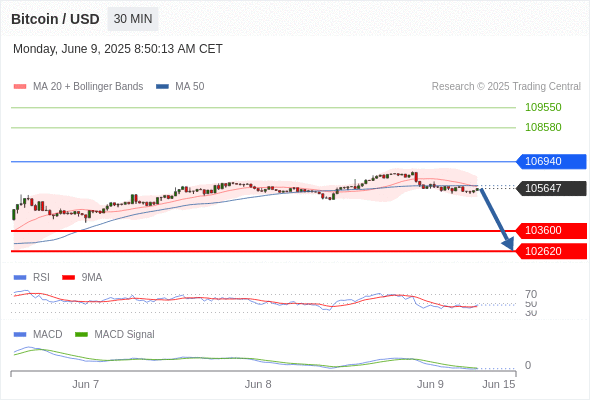This screenshot has height=400, width=590.
Task: Click the Research Trading Central credit
Action: pos(506,87)
